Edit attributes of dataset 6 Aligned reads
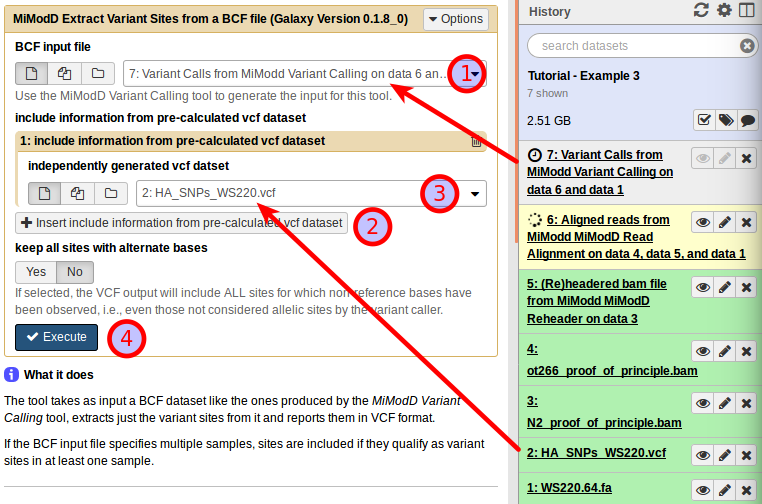Viewport: 762px width, 504px height. [x=725, y=223]
